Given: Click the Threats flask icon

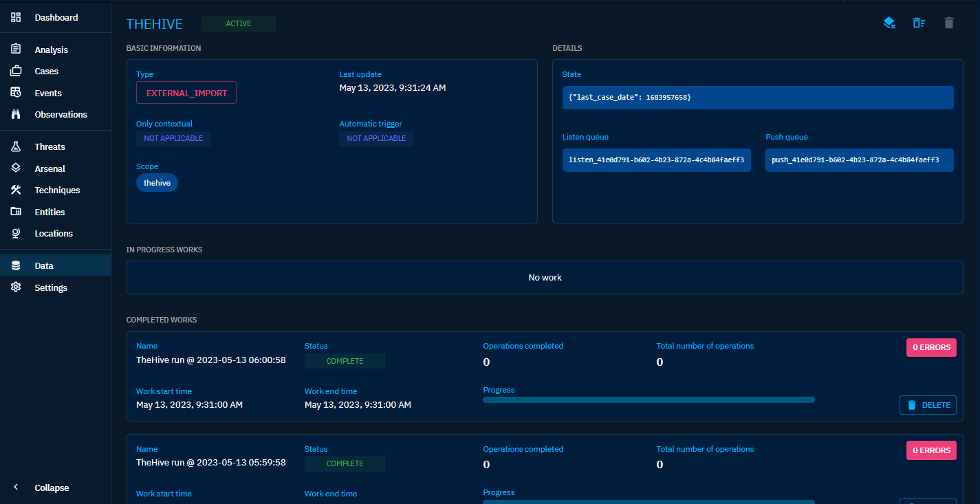Looking at the screenshot, I should [16, 146].
